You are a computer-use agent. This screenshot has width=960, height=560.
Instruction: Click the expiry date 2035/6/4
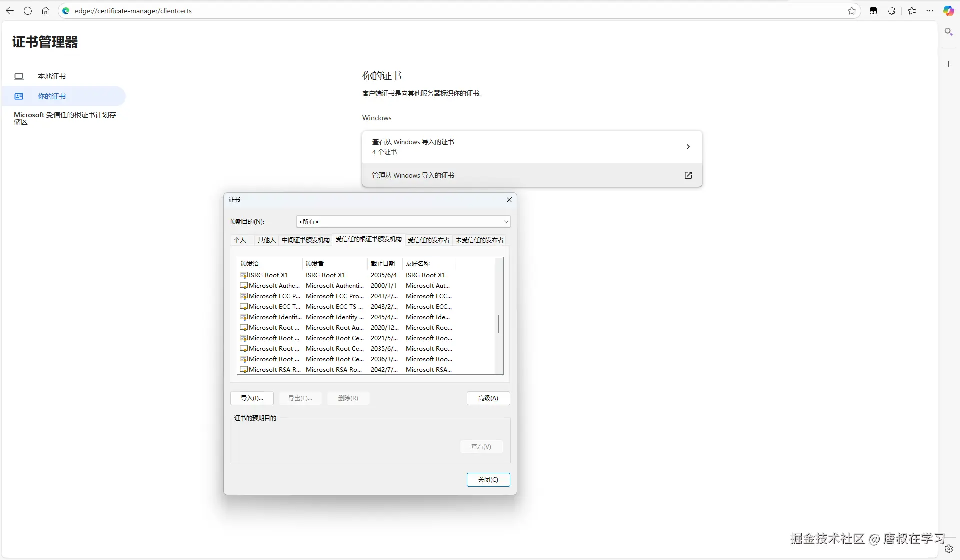(384, 275)
